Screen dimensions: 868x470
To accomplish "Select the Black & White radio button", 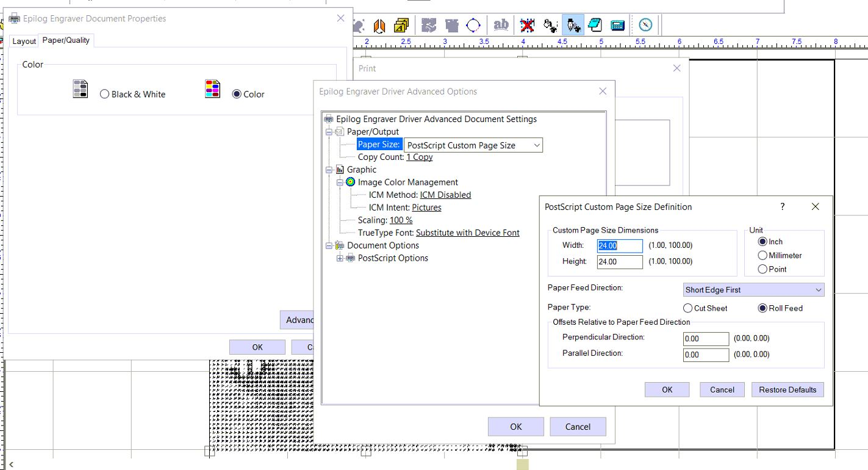I will coord(104,94).
